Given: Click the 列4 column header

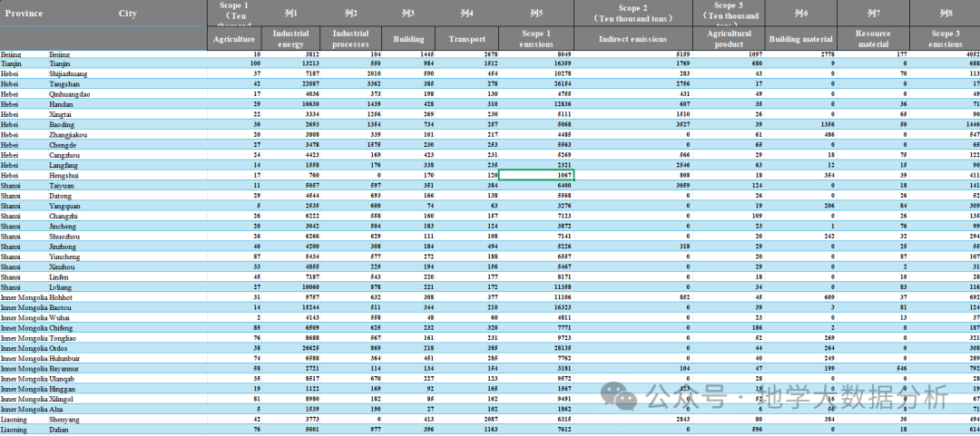Looking at the screenshot, I should (x=467, y=13).
